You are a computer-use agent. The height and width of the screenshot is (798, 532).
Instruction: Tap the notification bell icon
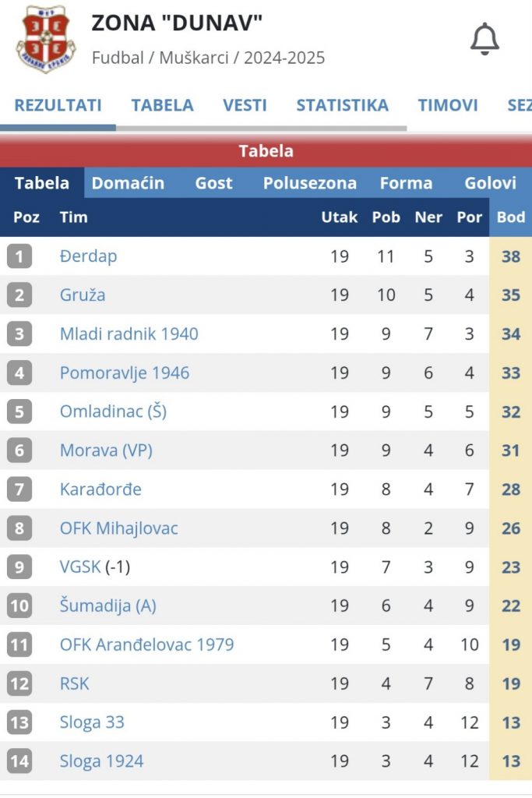coord(484,39)
